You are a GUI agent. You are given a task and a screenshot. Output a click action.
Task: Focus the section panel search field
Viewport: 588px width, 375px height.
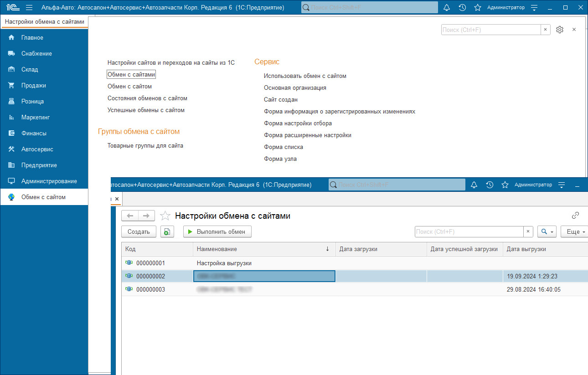point(491,30)
